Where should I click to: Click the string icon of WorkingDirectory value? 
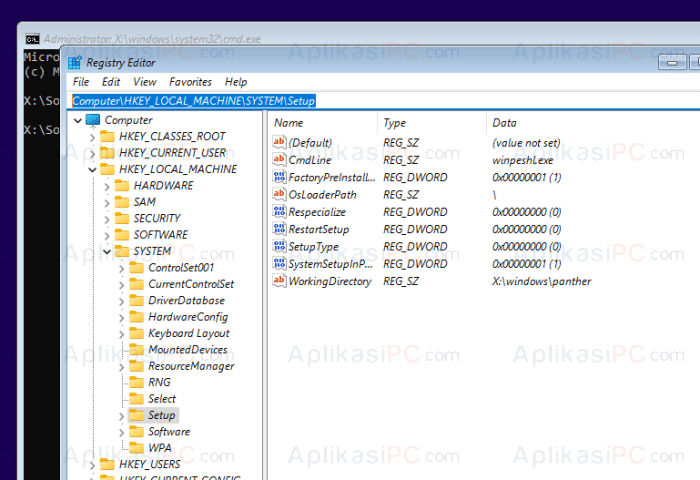pos(279,281)
